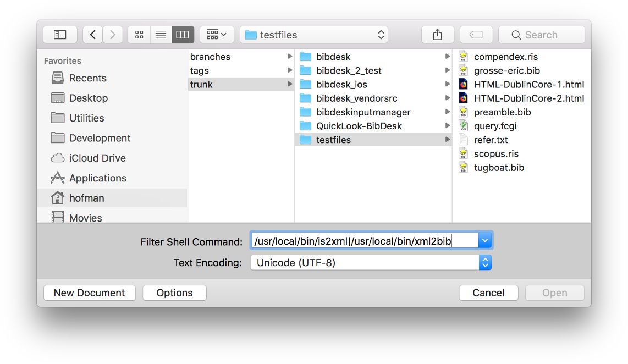Open the Options panel
The width and height of the screenshot is (628, 364).
(174, 293)
